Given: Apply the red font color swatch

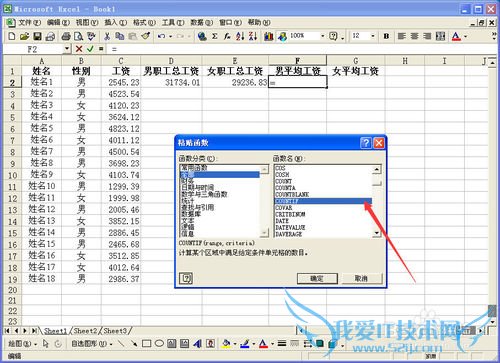Looking at the screenshot, I should [456, 36].
